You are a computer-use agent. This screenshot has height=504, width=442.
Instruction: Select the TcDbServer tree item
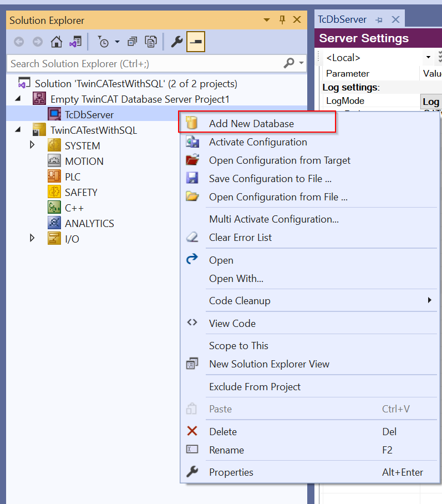point(89,115)
